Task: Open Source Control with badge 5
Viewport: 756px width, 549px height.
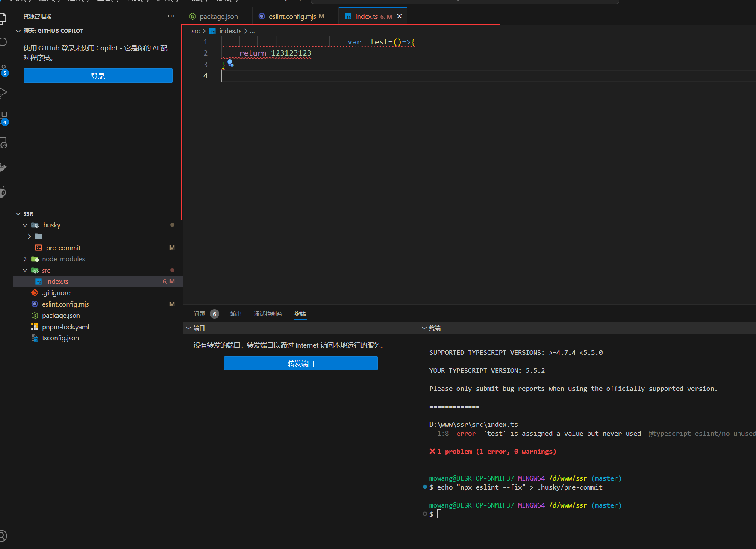Action: click(x=3, y=70)
